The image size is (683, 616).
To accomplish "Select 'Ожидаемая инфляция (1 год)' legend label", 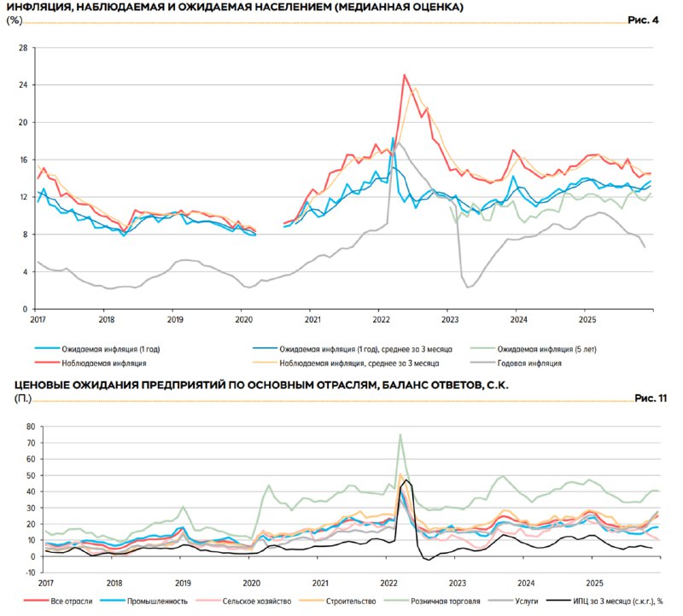I will click(x=107, y=348).
